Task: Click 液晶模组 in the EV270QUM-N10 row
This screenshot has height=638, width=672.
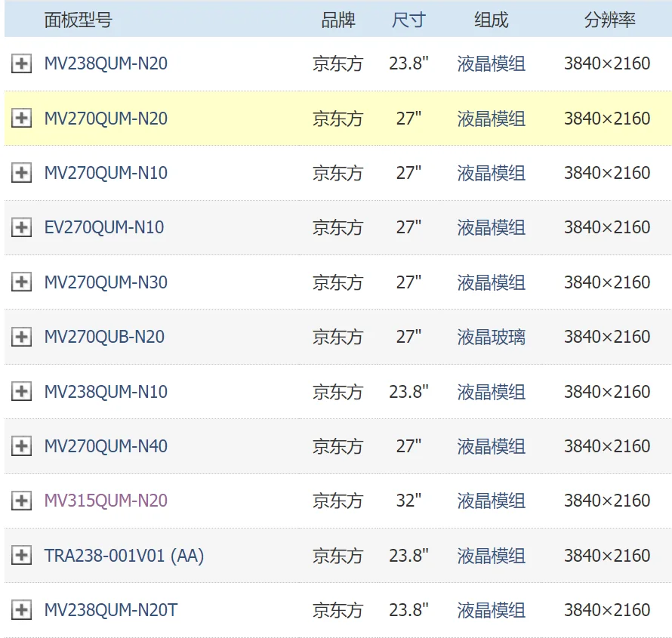Action: point(491,227)
